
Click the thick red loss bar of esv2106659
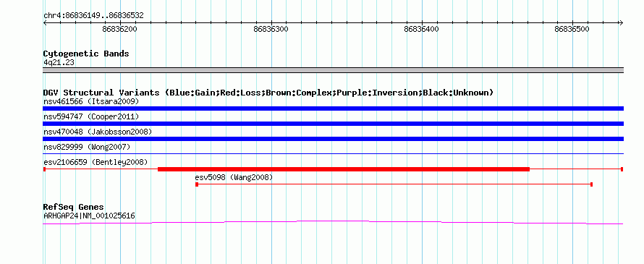344,169
